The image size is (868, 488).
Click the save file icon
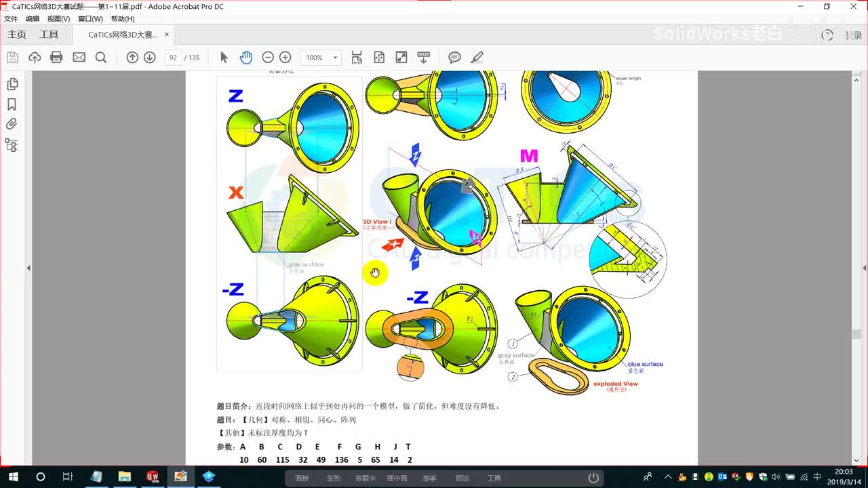point(12,58)
